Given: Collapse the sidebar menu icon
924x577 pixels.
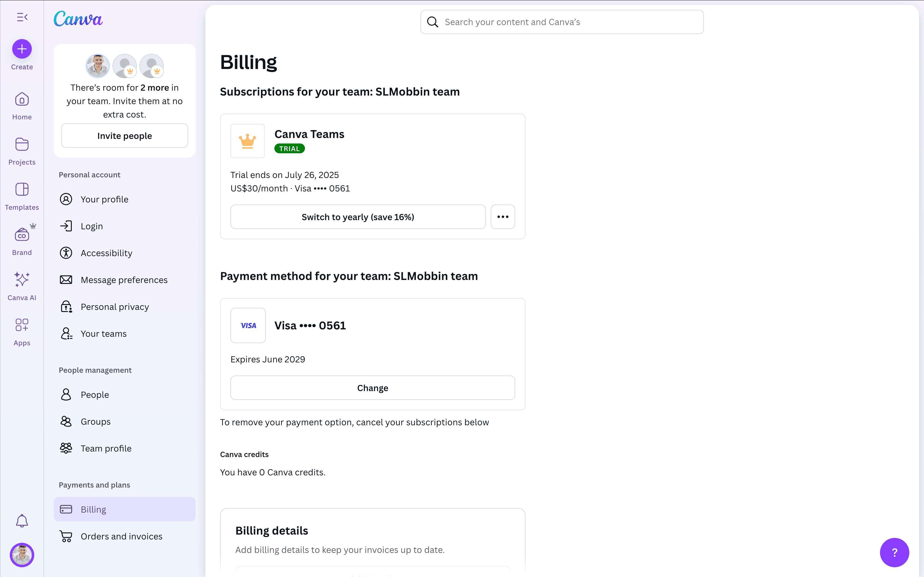Looking at the screenshot, I should [22, 17].
